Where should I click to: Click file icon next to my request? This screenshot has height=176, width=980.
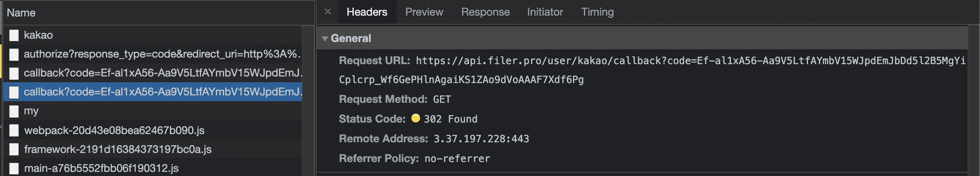click(14, 111)
